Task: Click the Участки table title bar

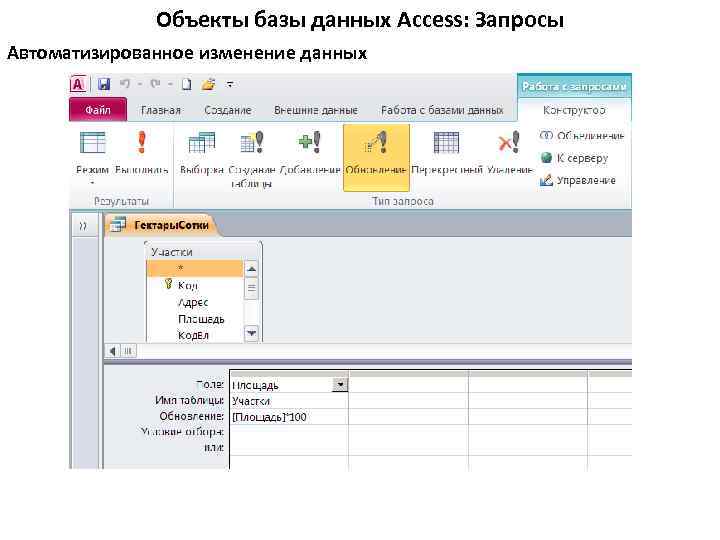Action: coord(203,252)
